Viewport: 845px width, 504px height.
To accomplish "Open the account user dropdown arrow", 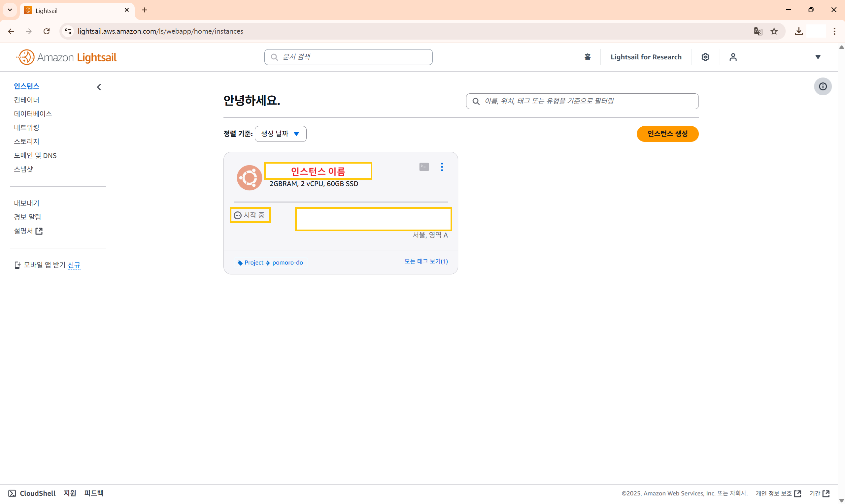I will coord(818,57).
